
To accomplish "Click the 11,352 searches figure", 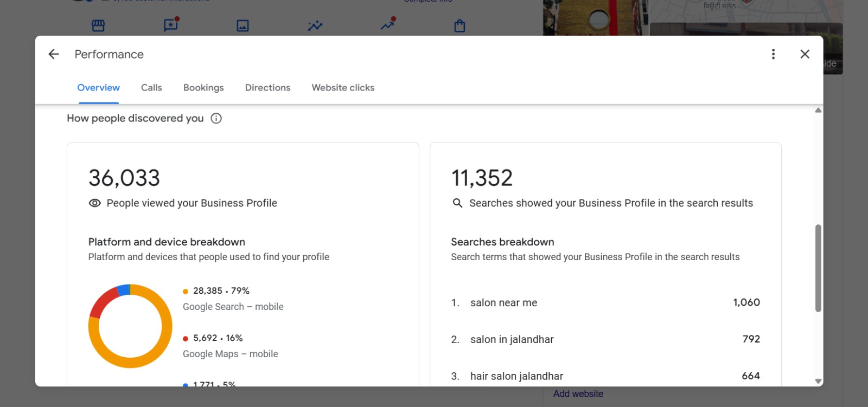I will (482, 178).
